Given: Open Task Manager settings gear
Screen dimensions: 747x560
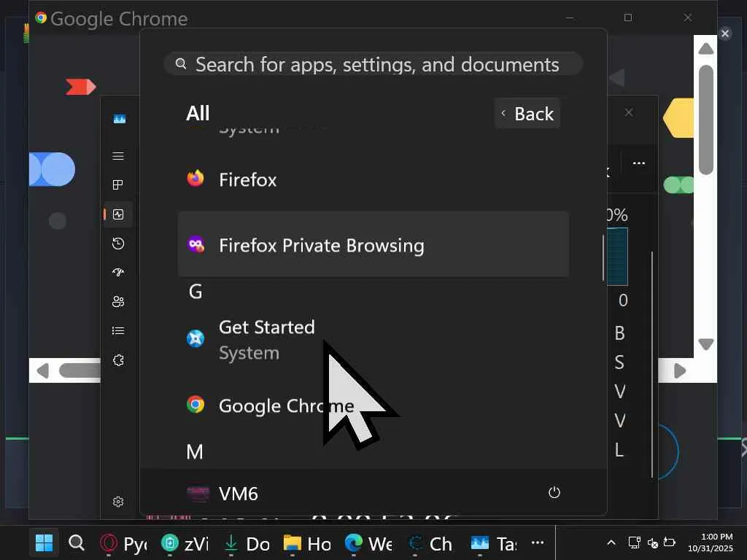Looking at the screenshot, I should [x=118, y=502].
